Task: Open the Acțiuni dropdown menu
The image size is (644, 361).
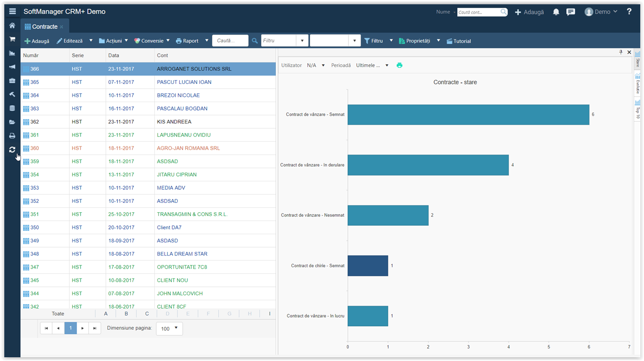Action: point(113,41)
